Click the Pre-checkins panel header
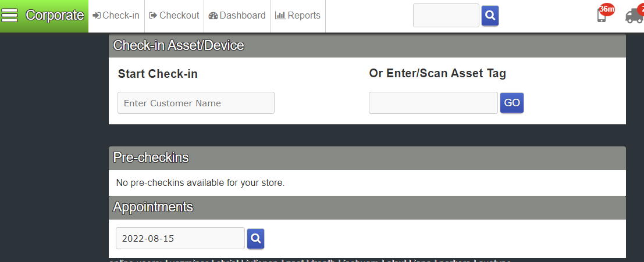 [367, 157]
